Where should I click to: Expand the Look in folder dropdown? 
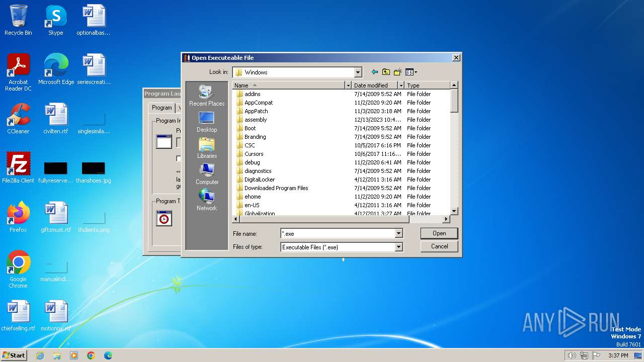pos(358,72)
